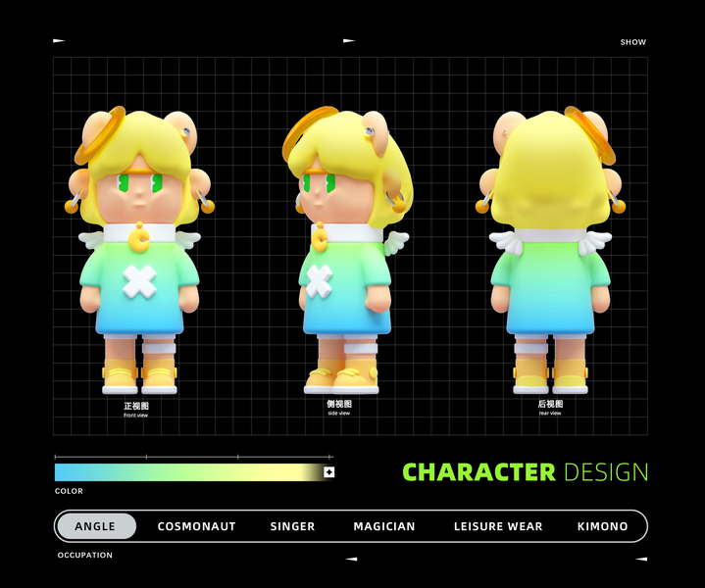Screen dimensions: 705x588
Task: Click the color gradient slider handle
Action: coord(329,472)
